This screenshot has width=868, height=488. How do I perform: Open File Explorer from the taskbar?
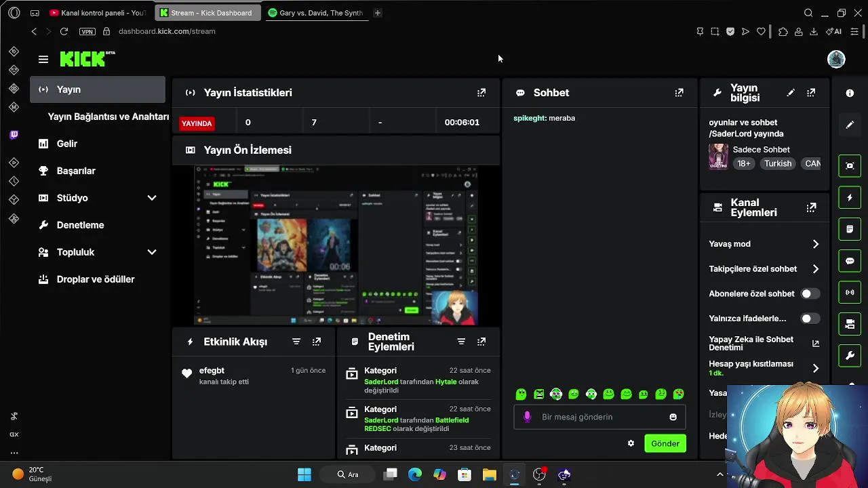(x=489, y=474)
